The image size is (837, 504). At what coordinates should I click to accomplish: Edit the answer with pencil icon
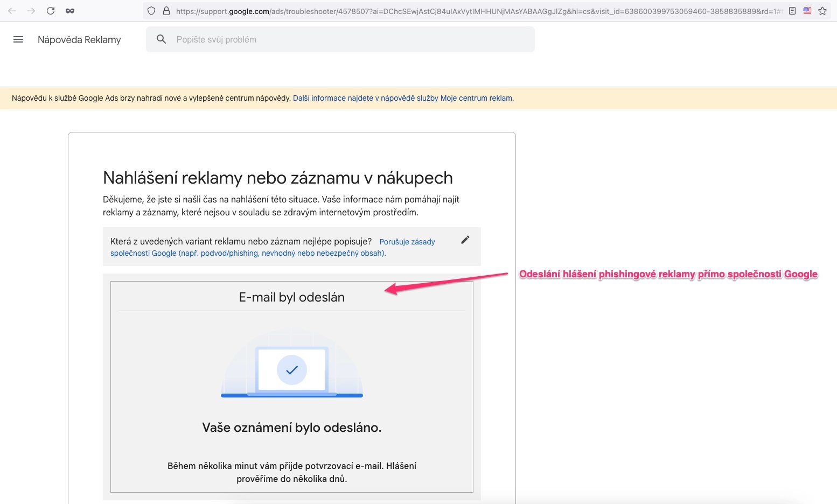click(x=465, y=240)
